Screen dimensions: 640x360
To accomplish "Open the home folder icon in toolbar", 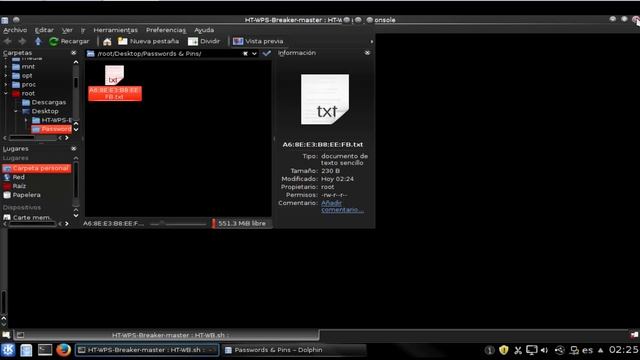I will coord(107,41).
